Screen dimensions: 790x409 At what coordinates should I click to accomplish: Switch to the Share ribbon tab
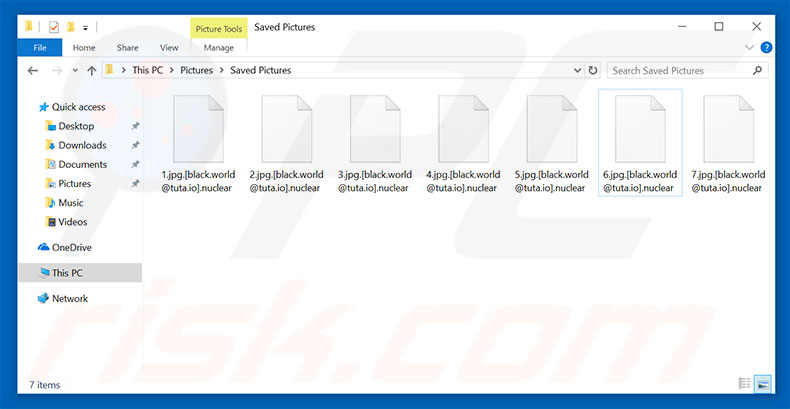pyautogui.click(x=127, y=48)
